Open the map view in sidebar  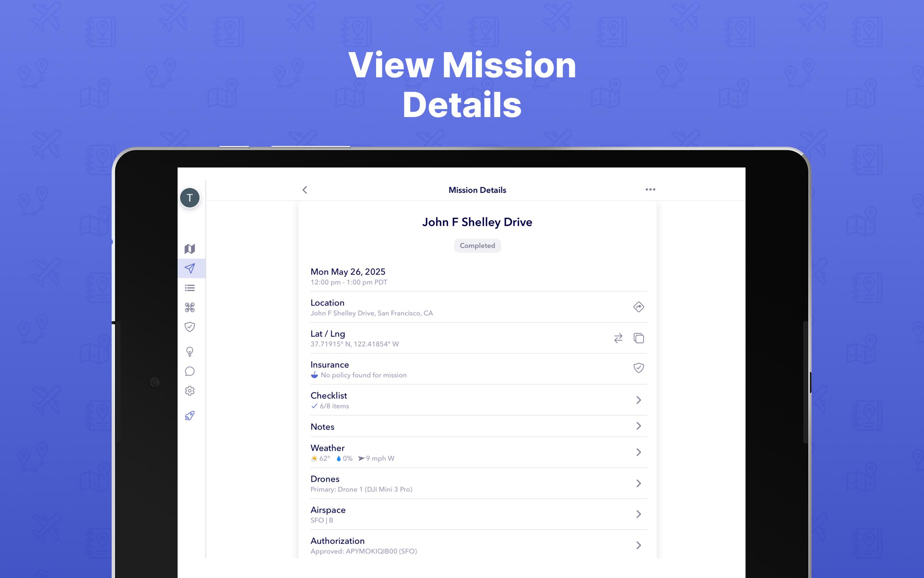pos(190,249)
